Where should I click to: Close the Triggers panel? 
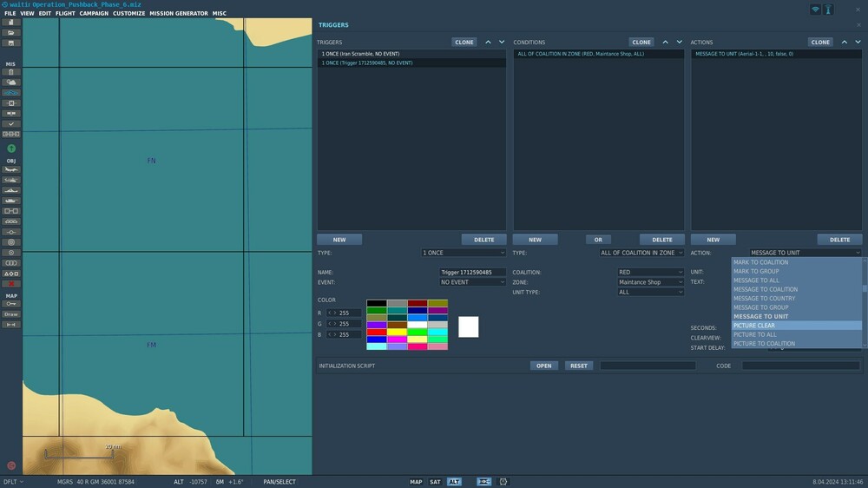pyautogui.click(x=858, y=25)
